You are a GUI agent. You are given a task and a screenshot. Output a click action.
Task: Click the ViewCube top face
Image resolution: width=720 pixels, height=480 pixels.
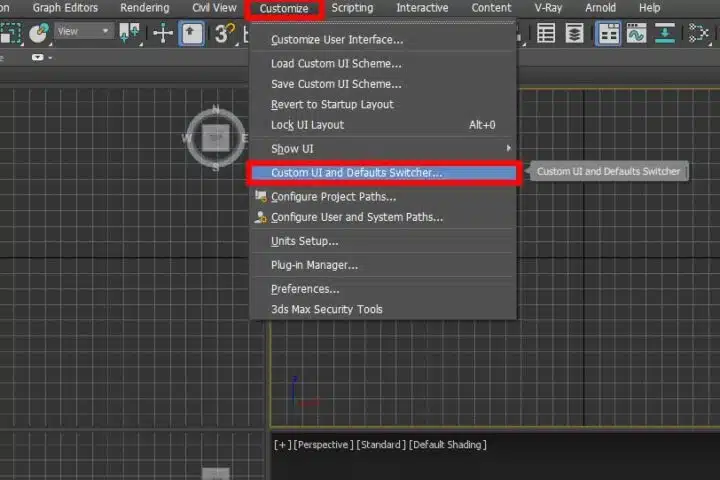click(216, 138)
